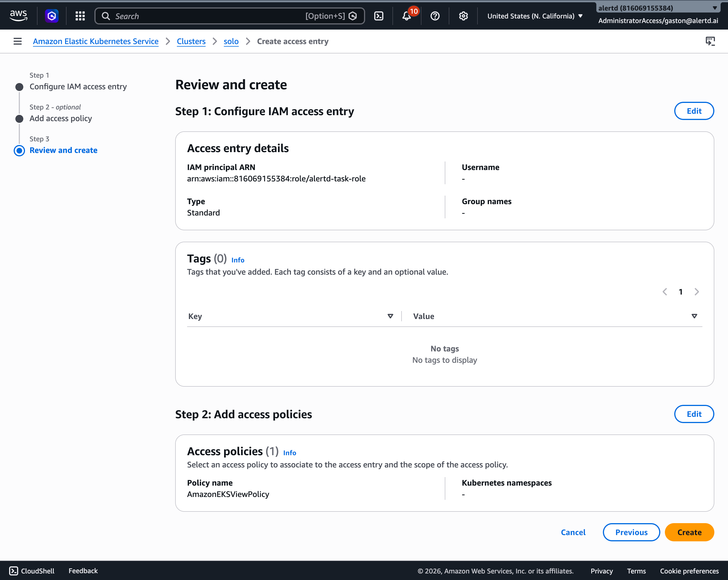728x580 pixels.
Task: Select tags page number 1
Action: [681, 292]
